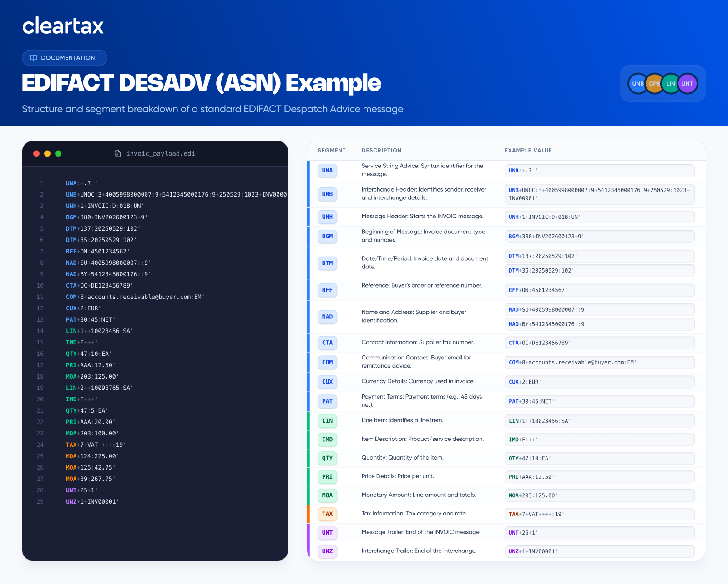Click code line 25 MOA+124:225.00'
Screen dimensions: 728x586
click(x=92, y=456)
